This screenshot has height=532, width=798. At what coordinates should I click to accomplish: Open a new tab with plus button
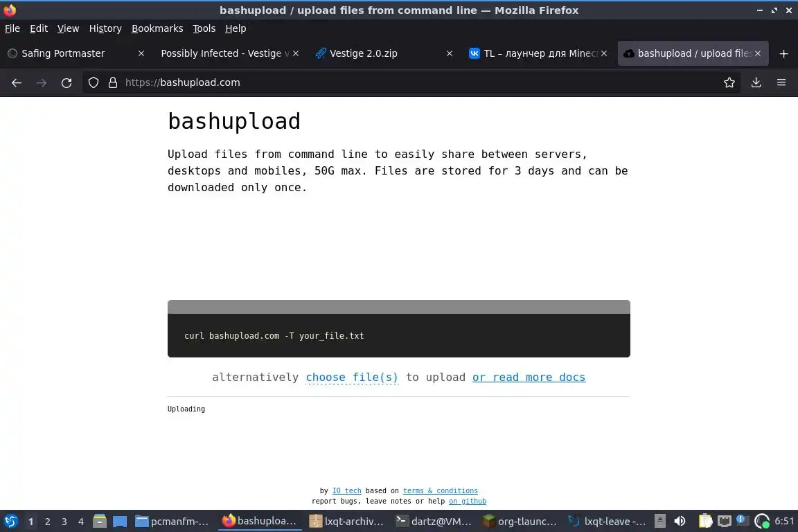click(x=783, y=53)
